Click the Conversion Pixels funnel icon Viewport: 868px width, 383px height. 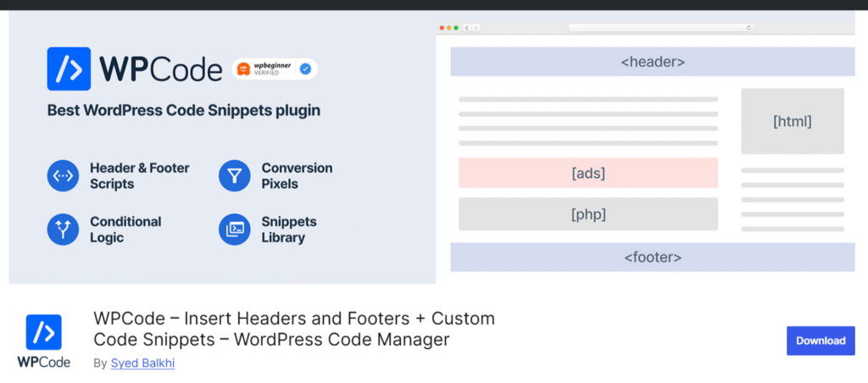pyautogui.click(x=235, y=176)
